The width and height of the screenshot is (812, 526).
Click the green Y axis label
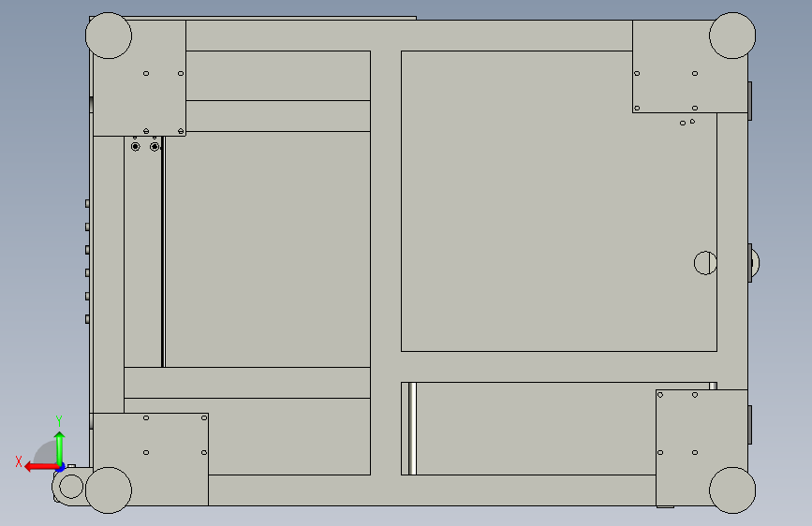point(59,421)
